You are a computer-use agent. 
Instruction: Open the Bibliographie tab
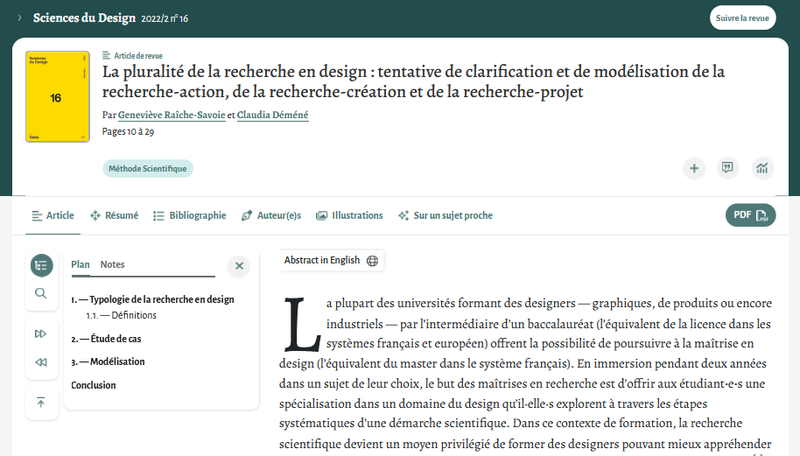(x=190, y=215)
